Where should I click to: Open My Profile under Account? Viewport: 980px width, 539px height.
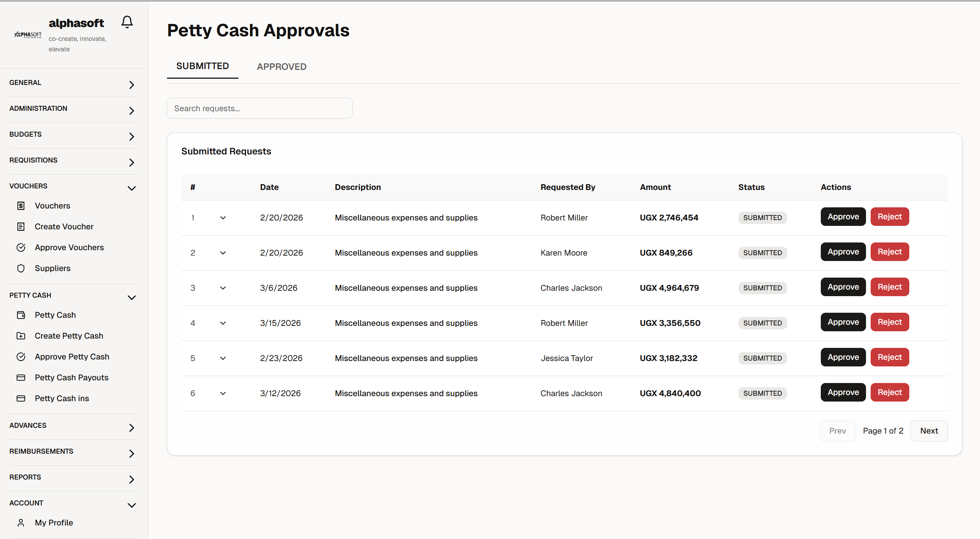pos(54,522)
